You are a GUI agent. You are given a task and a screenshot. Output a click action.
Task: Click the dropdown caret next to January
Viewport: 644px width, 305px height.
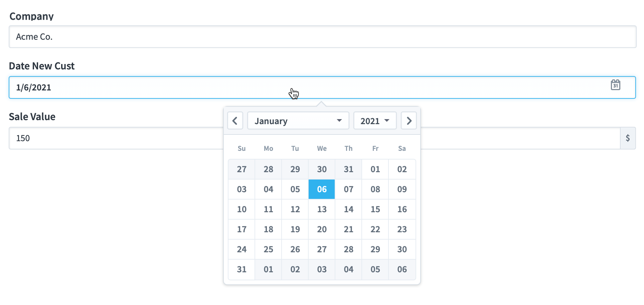(339, 120)
